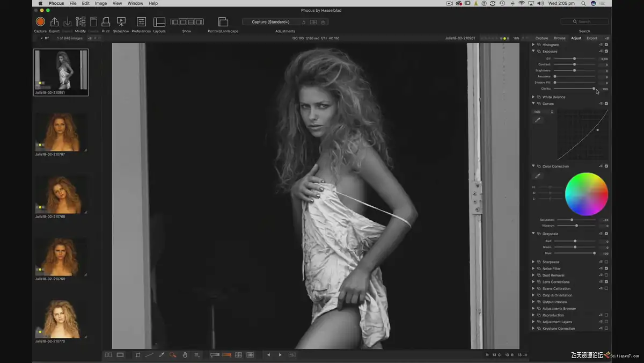Select thumbnail Julia18-02-210770
The width and height of the screenshot is (644, 363).
pyautogui.click(x=61, y=319)
